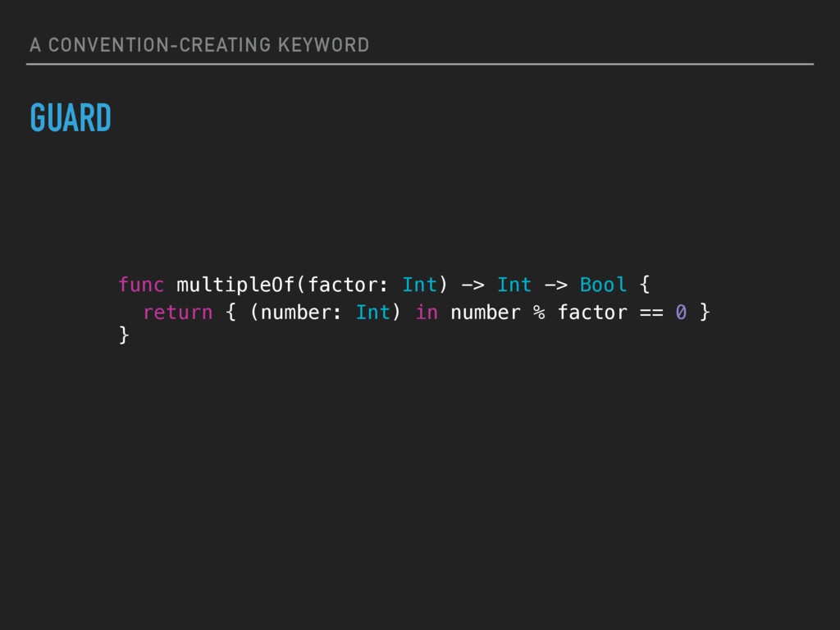Click the "Int" type between the two arrows
The height and width of the screenshot is (630, 840).
point(514,285)
